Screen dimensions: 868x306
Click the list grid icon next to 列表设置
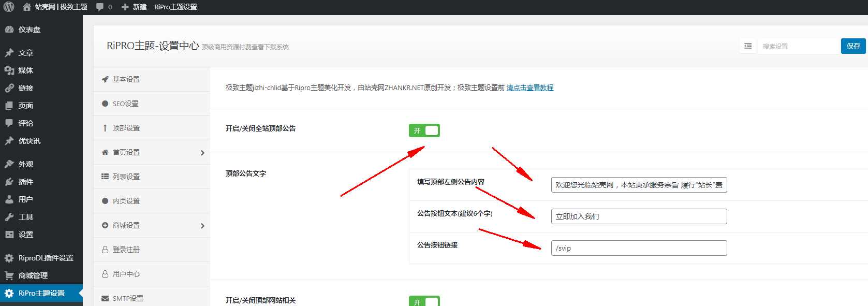105,177
